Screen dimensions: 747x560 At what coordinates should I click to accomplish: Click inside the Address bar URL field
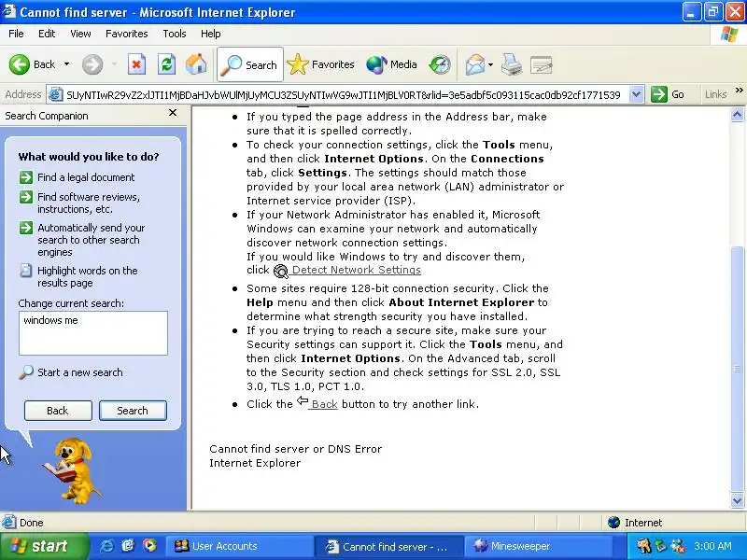[343, 95]
